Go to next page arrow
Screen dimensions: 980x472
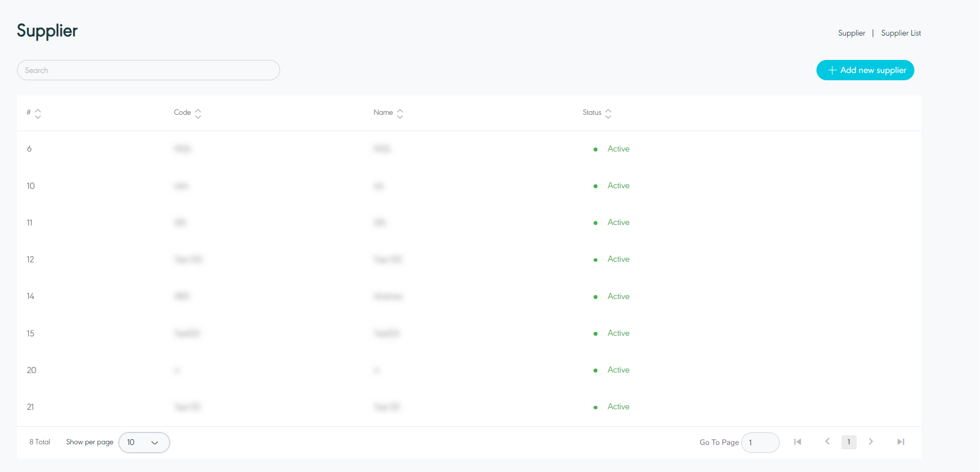[871, 441]
